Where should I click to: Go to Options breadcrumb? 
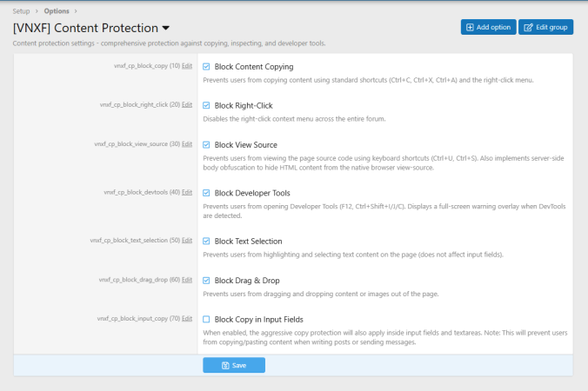click(57, 11)
